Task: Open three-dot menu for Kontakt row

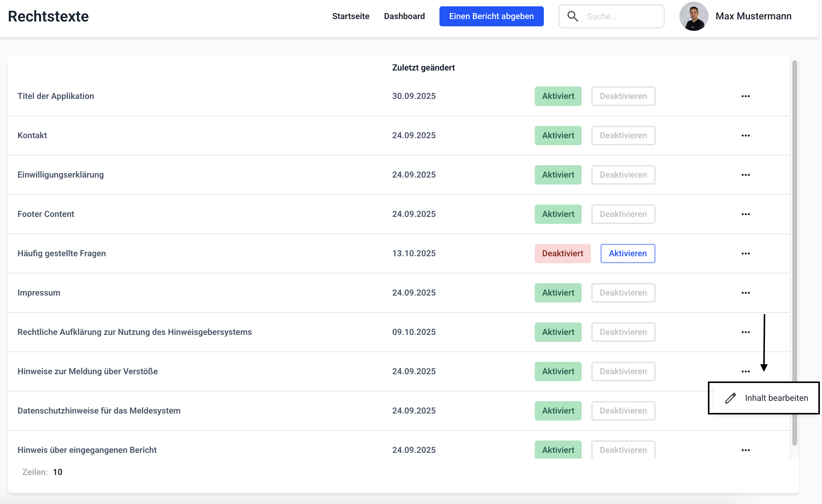Action: pos(745,136)
